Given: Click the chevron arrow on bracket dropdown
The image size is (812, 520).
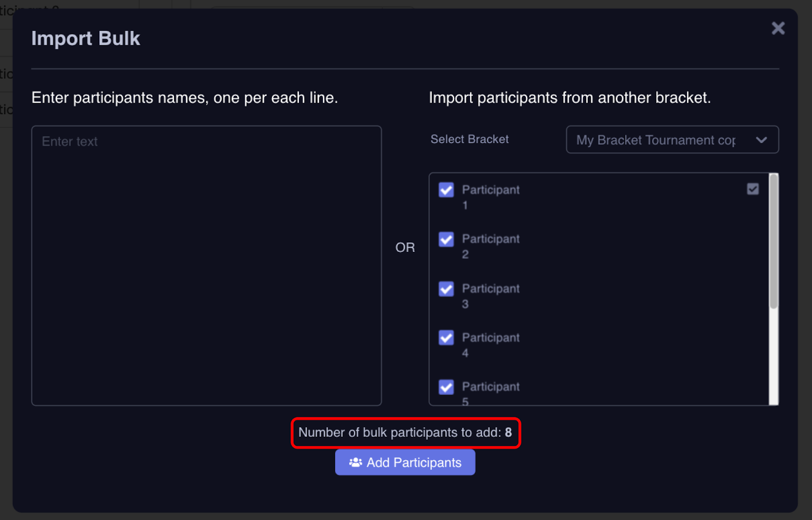Looking at the screenshot, I should [761, 140].
